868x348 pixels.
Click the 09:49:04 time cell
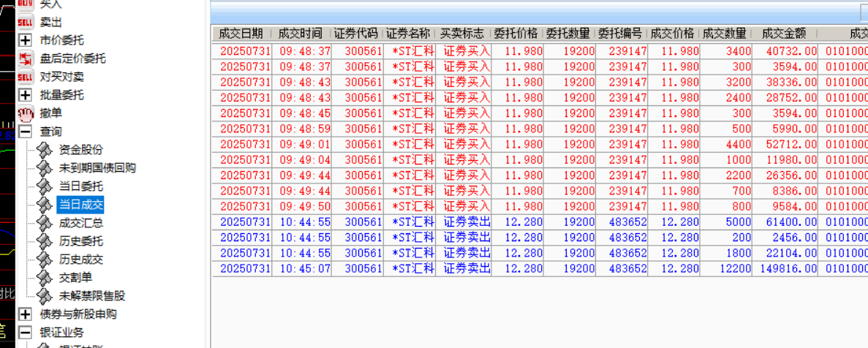[302, 159]
